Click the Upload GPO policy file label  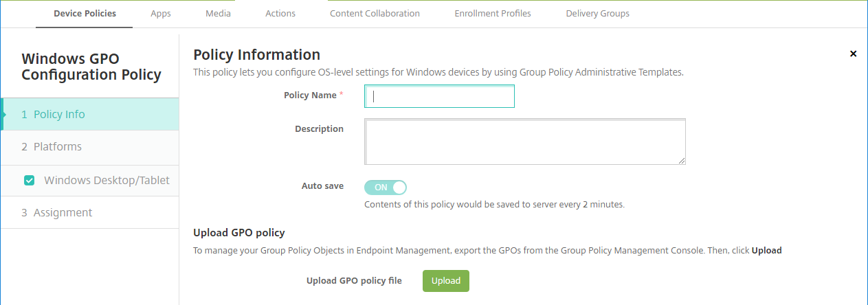tap(354, 280)
